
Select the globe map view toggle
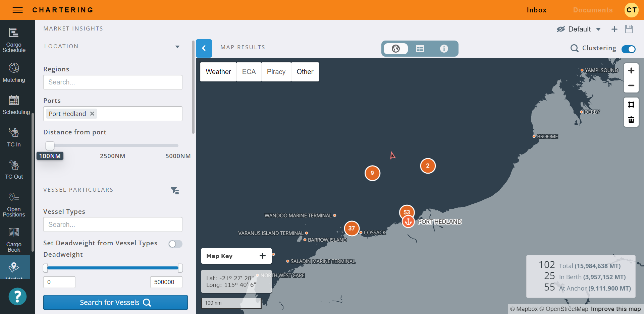(x=396, y=49)
